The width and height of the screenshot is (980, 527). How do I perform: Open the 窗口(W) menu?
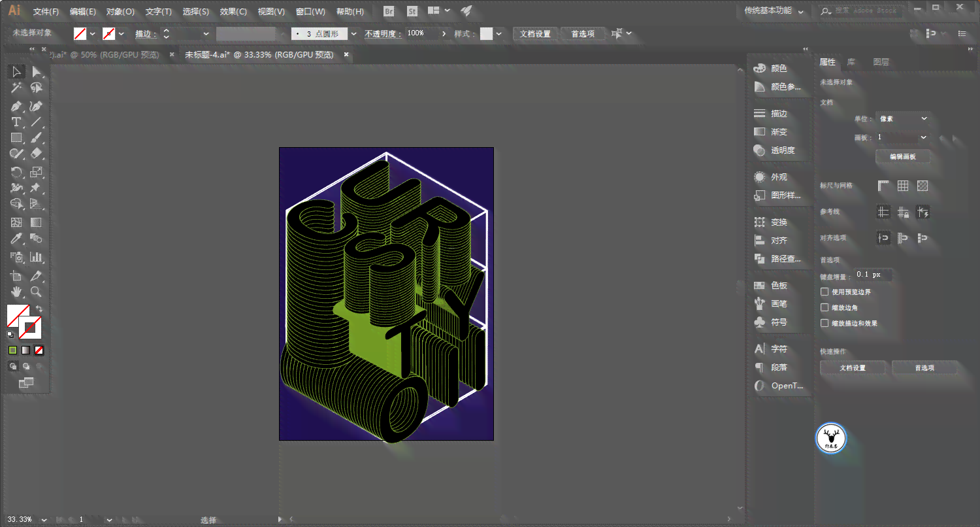click(x=310, y=12)
